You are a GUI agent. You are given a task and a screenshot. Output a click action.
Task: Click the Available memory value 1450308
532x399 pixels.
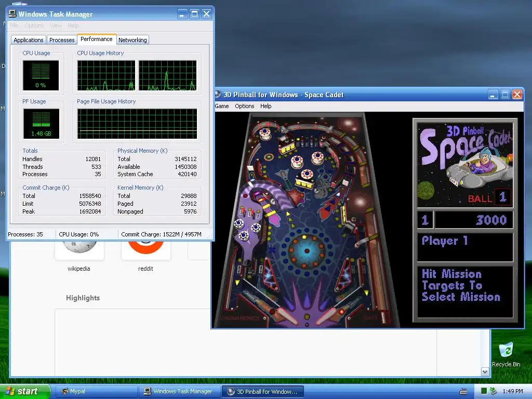pos(185,167)
